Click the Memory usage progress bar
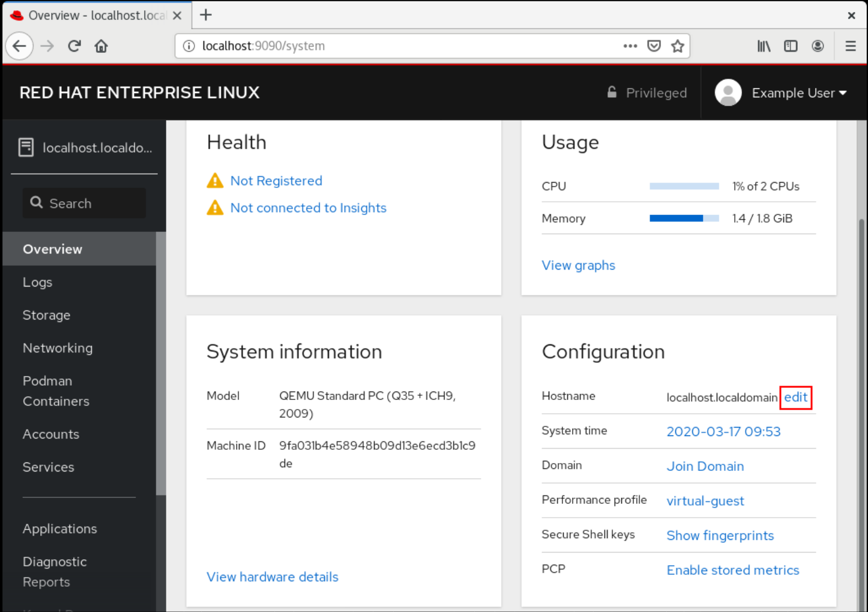The height and width of the screenshot is (612, 868). click(x=684, y=219)
